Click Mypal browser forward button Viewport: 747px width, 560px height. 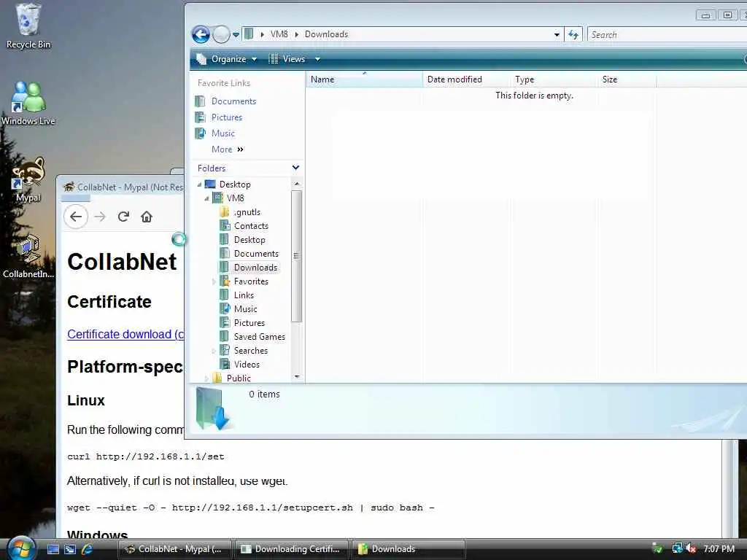pyautogui.click(x=100, y=217)
